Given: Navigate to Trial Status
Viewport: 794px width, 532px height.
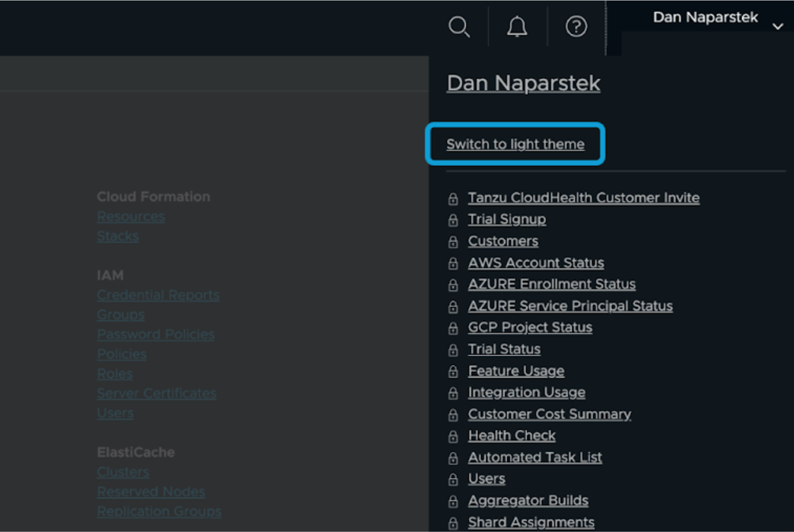Looking at the screenshot, I should coord(504,349).
